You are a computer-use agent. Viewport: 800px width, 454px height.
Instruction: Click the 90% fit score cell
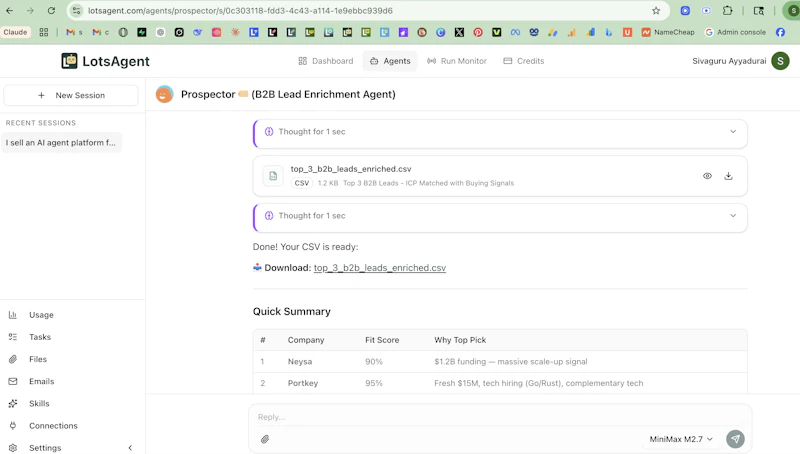tap(374, 362)
